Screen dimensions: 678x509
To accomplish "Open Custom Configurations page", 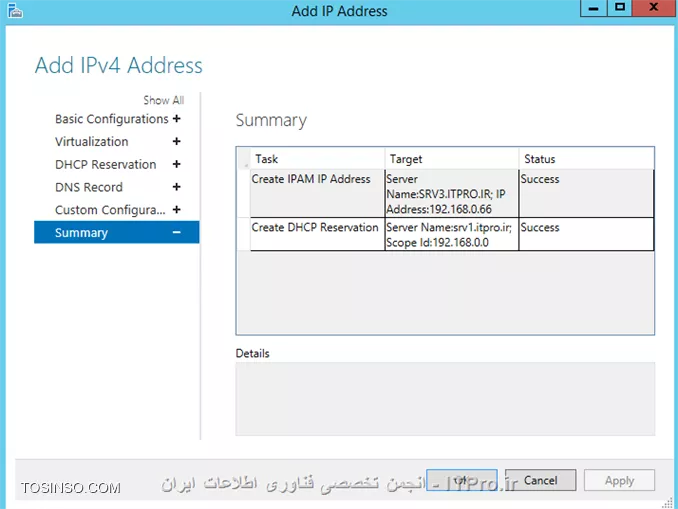I will point(110,210).
